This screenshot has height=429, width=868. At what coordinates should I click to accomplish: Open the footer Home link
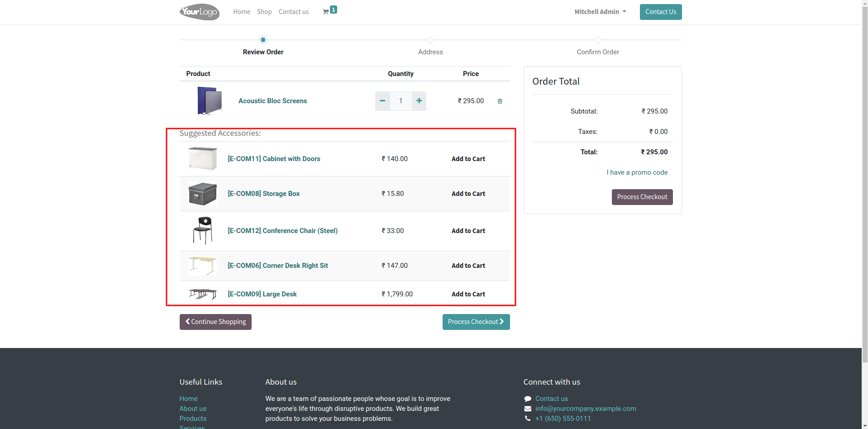click(188, 399)
